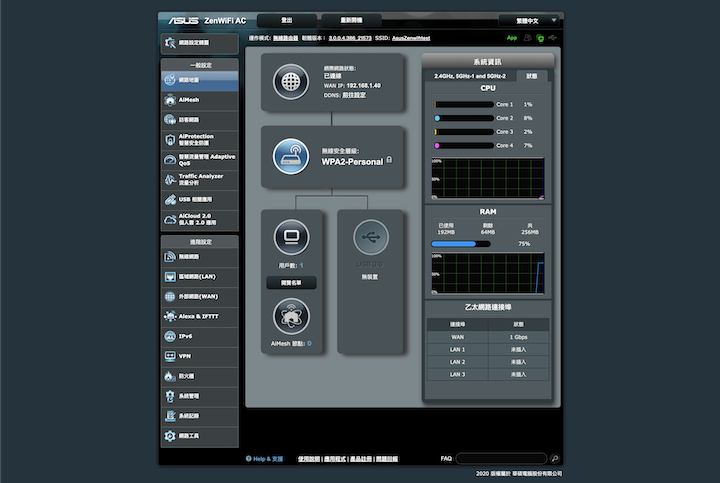Screen dimensions: 720x483
Task: Click the Internet status globe icon
Action: (x=291, y=82)
